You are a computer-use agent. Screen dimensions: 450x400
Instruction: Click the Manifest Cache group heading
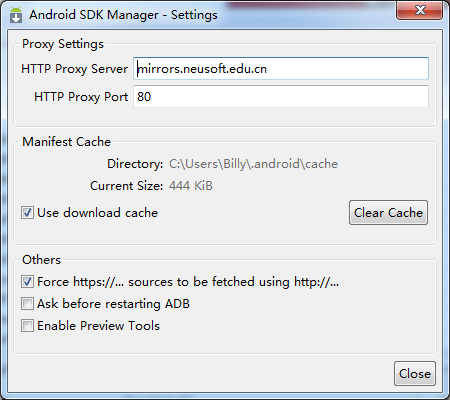(x=66, y=142)
